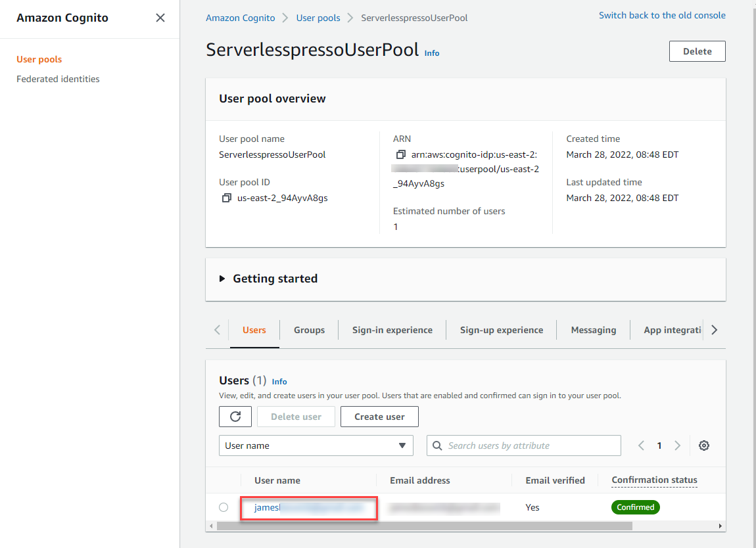Open the User name attribute dropdown

(316, 445)
